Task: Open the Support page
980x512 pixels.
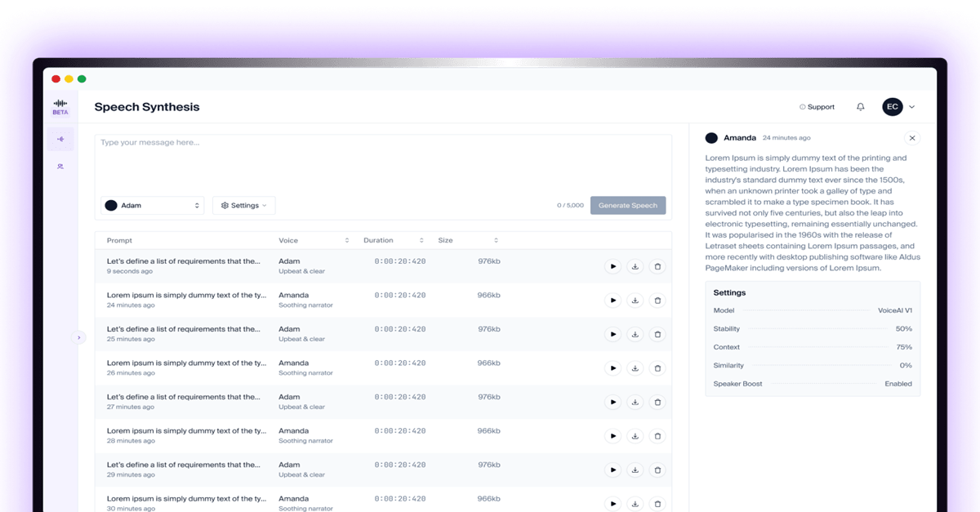Action: pyautogui.click(x=816, y=106)
